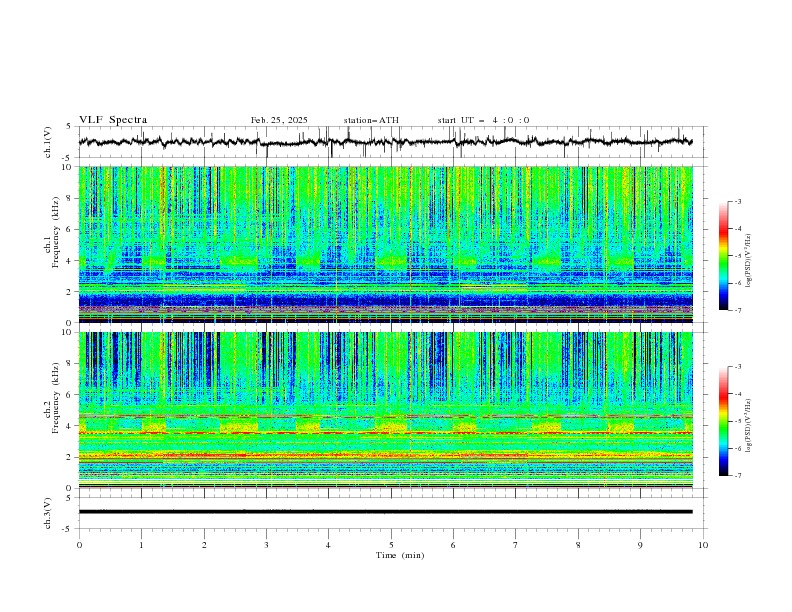
Task: Click the ch.1 spectrogram color bar
Action: click(x=723, y=256)
